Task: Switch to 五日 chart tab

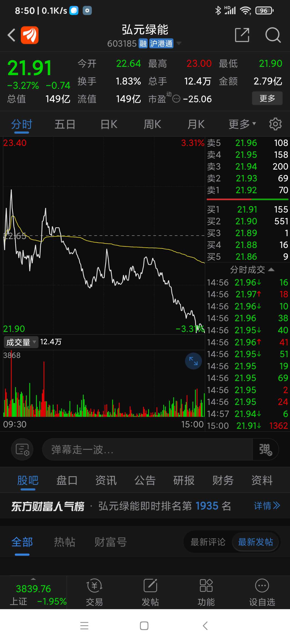Action: 65,124
